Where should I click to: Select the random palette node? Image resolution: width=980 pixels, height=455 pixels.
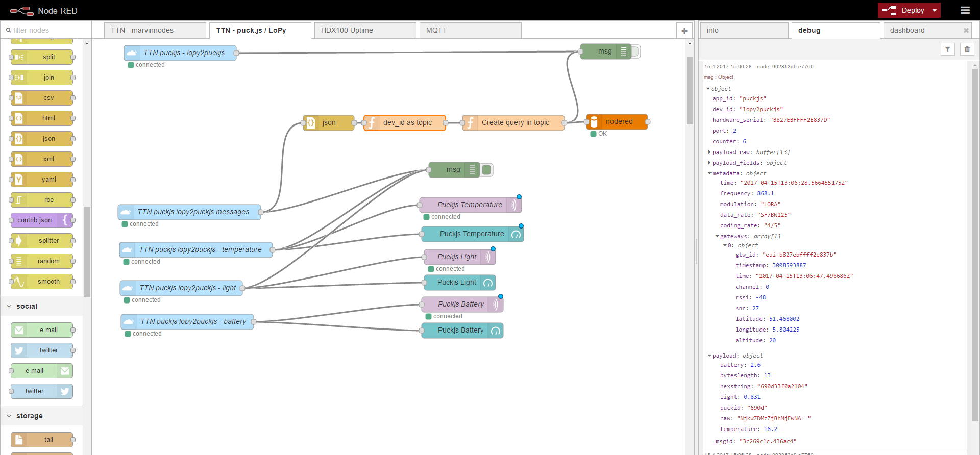(x=42, y=261)
